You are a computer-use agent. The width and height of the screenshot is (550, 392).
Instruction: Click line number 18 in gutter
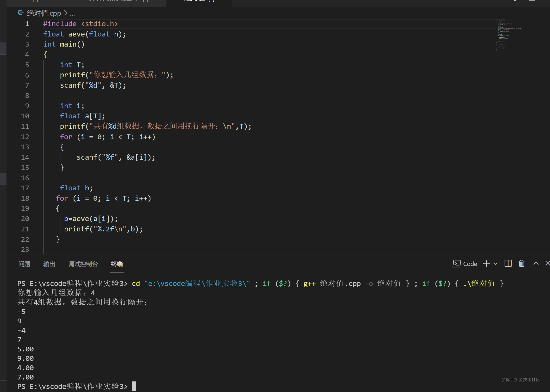click(x=25, y=199)
